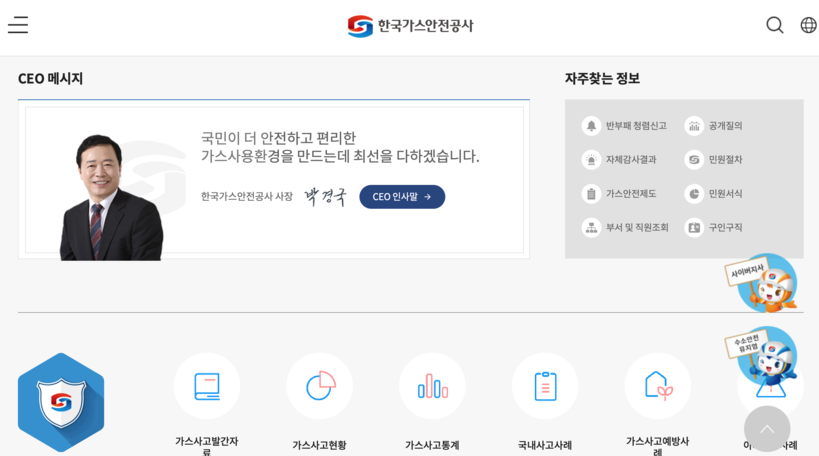
Task: Open 반부패 청렴신고 link
Action: [x=625, y=126]
